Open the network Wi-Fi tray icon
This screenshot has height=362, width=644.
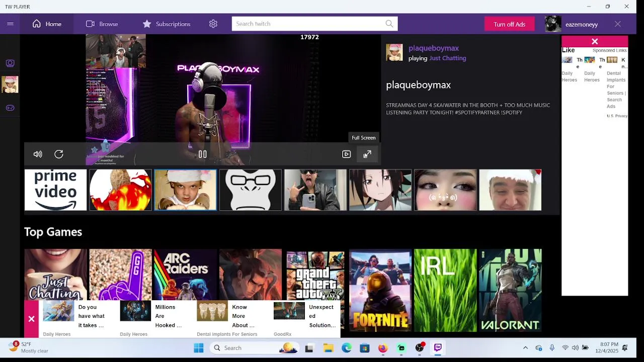(565, 348)
